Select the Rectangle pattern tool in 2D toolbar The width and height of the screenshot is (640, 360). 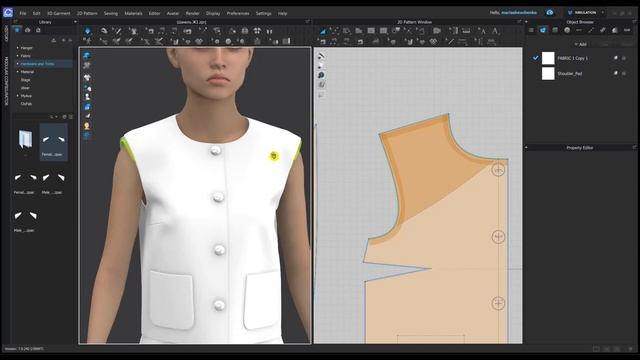(371, 31)
